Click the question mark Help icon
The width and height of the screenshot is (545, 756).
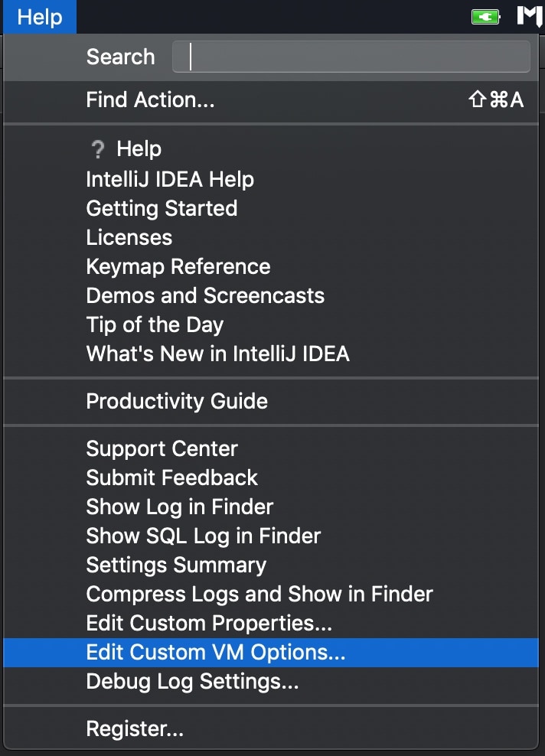coord(97,150)
